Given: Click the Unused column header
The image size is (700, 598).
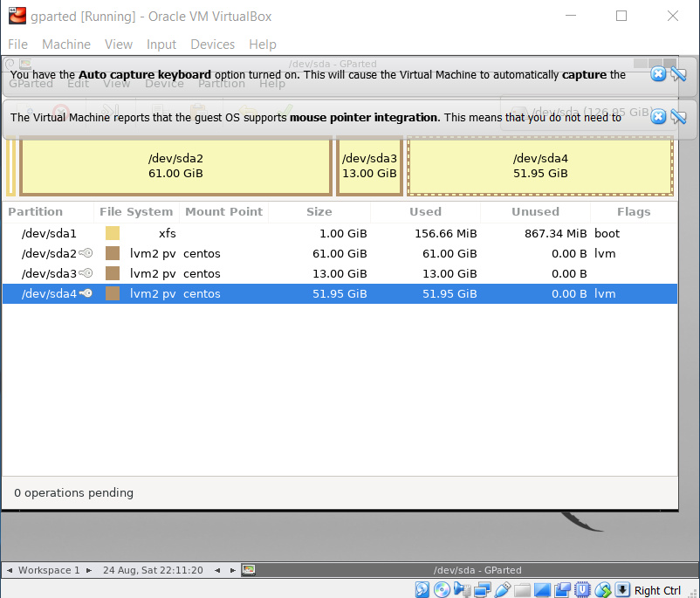Looking at the screenshot, I should [535, 211].
